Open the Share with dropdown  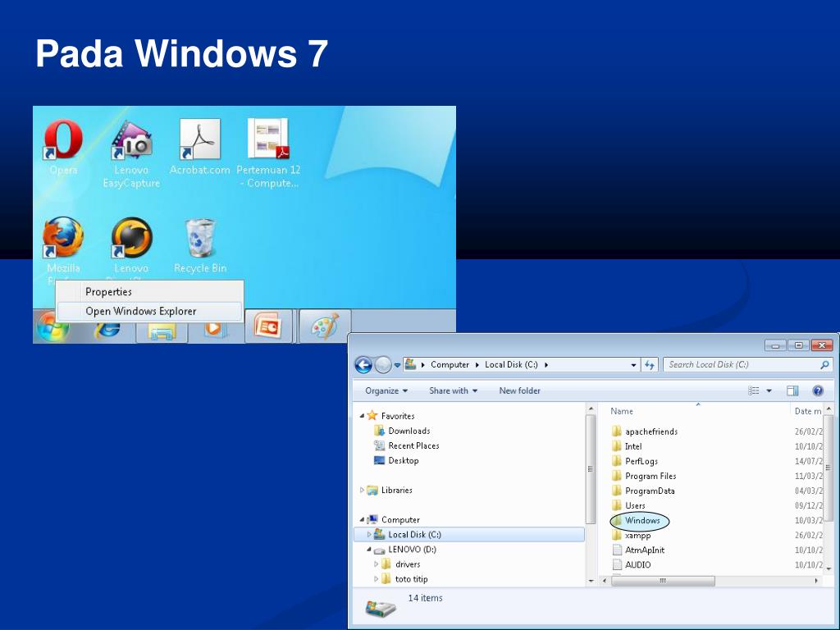click(453, 391)
